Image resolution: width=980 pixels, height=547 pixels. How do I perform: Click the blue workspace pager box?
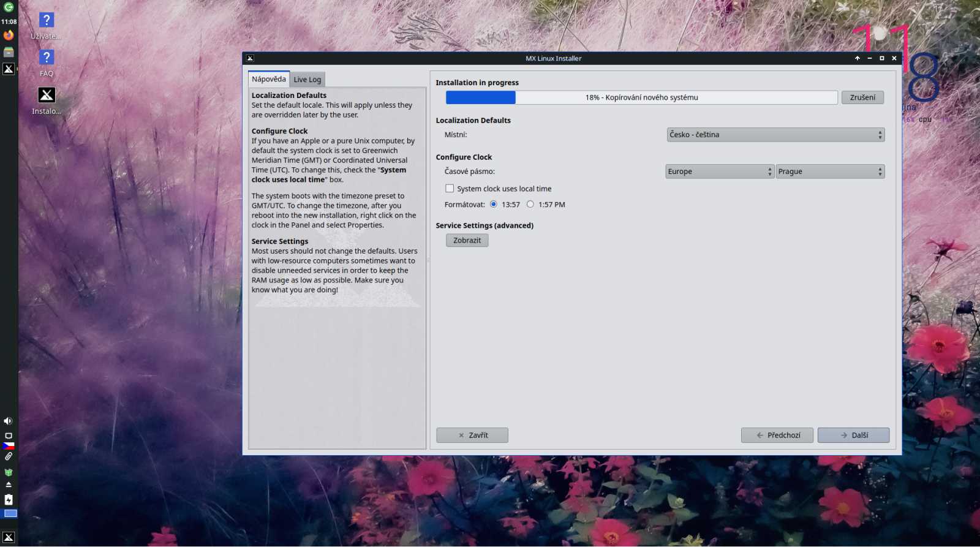point(10,513)
